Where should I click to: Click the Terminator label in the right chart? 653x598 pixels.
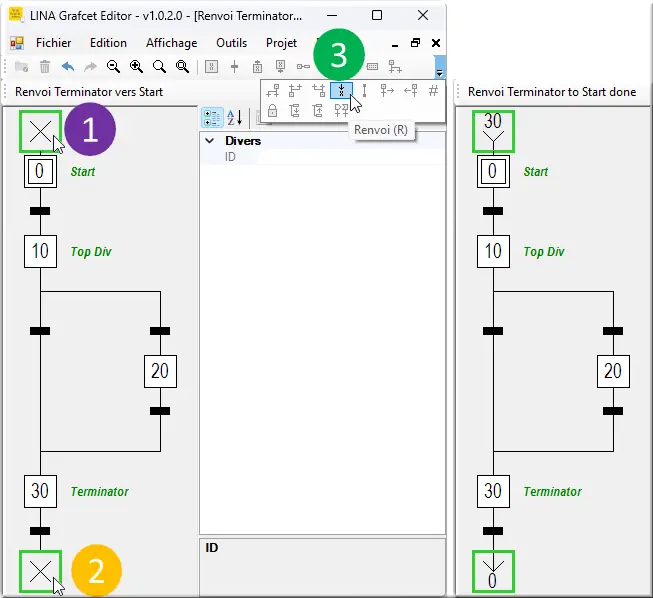[x=553, y=491]
